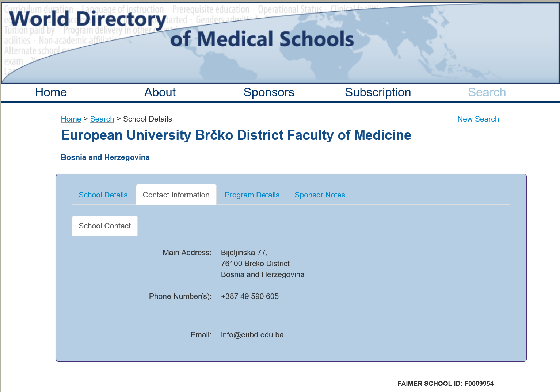The height and width of the screenshot is (392, 560).
Task: Click the School Details breadcrumb text
Action: 148,119
